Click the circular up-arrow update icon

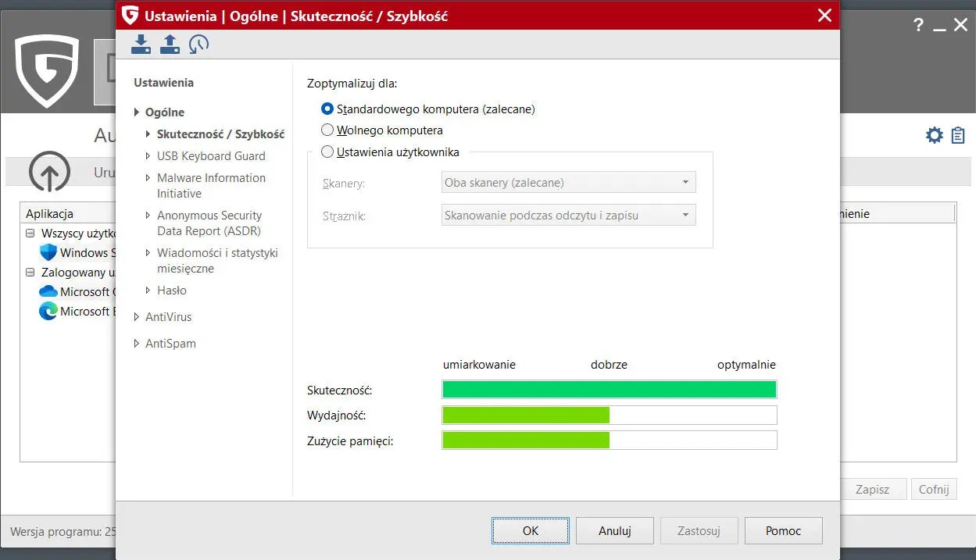[x=50, y=172]
